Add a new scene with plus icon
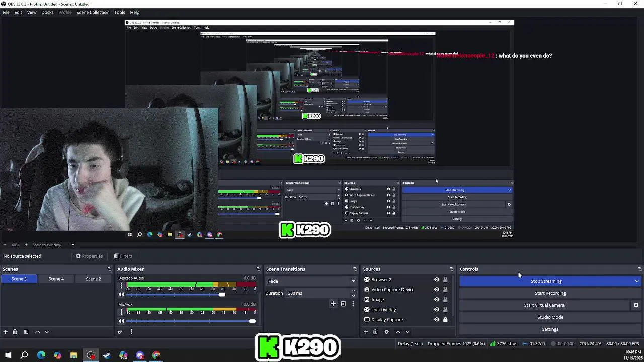 (6, 332)
